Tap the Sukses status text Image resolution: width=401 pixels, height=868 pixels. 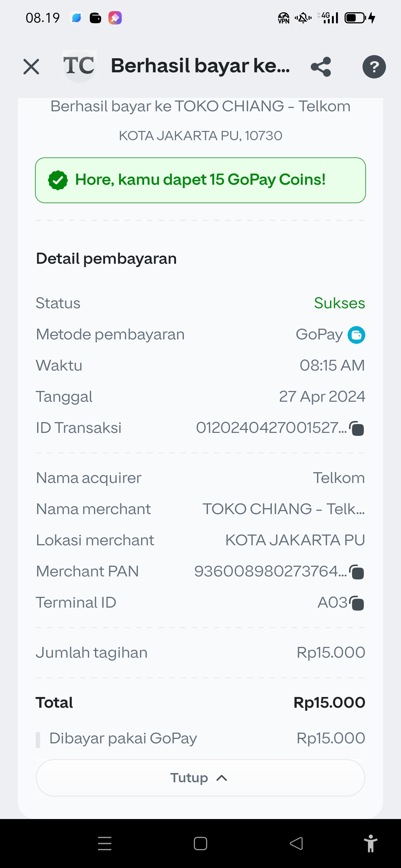pyautogui.click(x=339, y=303)
